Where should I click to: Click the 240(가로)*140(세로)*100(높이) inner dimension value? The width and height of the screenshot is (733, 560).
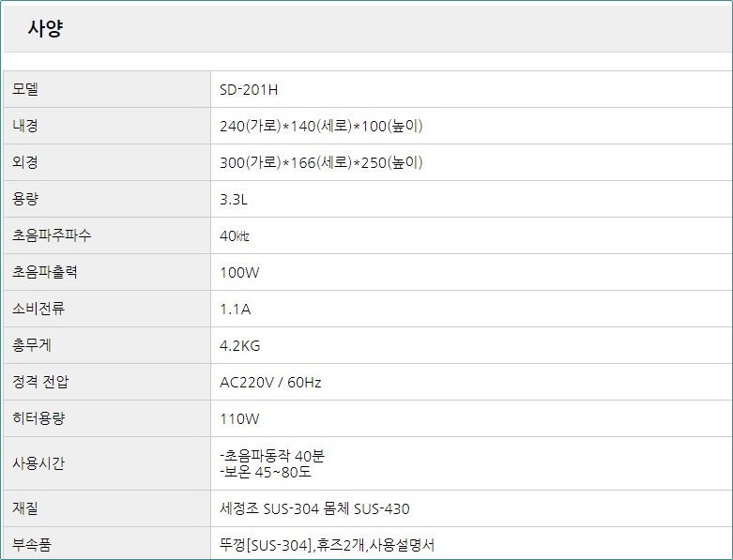[321, 126]
